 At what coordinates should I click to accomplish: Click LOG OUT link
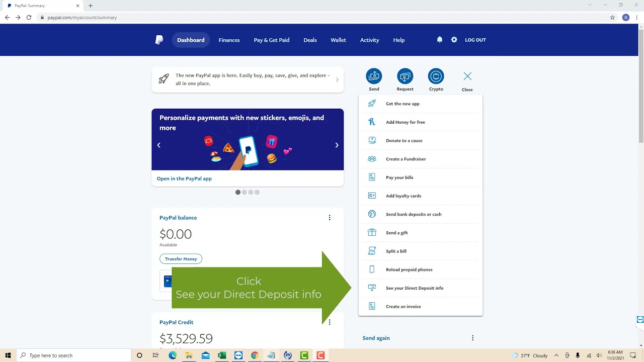pos(475,40)
